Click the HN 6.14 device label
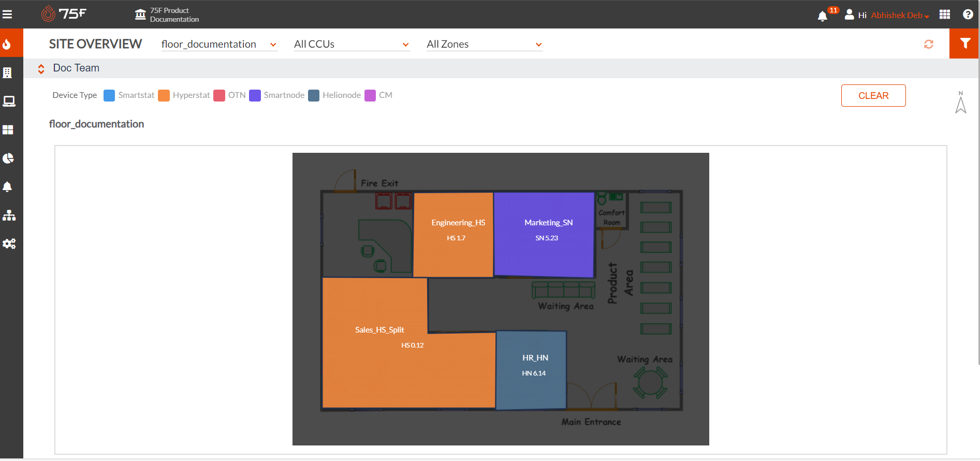980x461 pixels. click(x=534, y=373)
